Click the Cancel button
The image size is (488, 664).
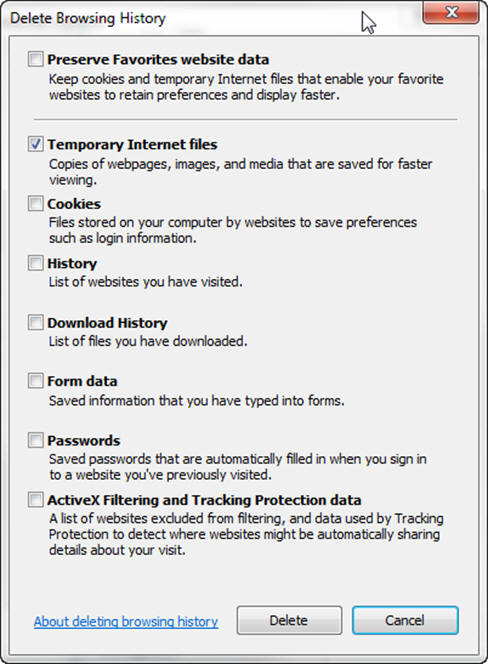405,620
